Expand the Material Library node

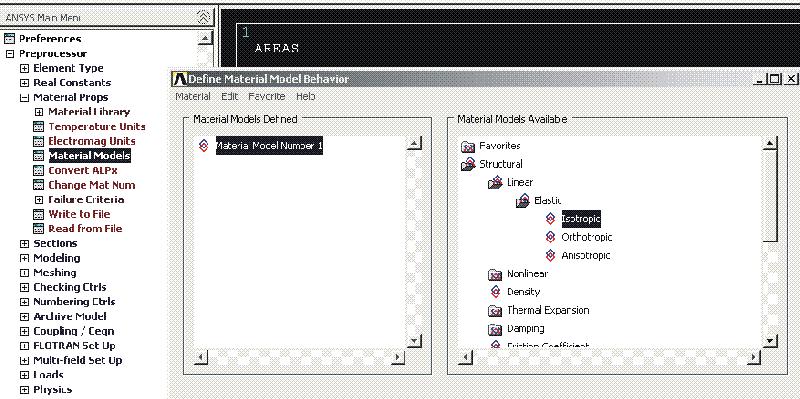tap(39, 112)
